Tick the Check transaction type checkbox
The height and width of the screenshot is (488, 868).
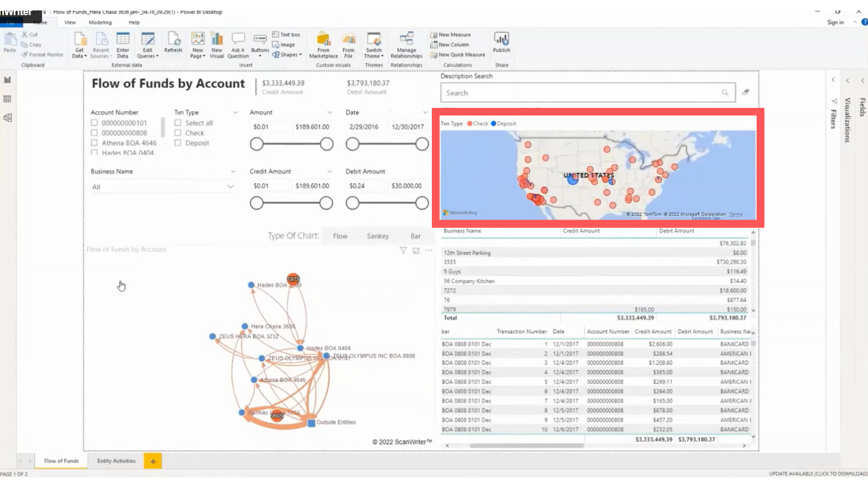pyautogui.click(x=177, y=133)
